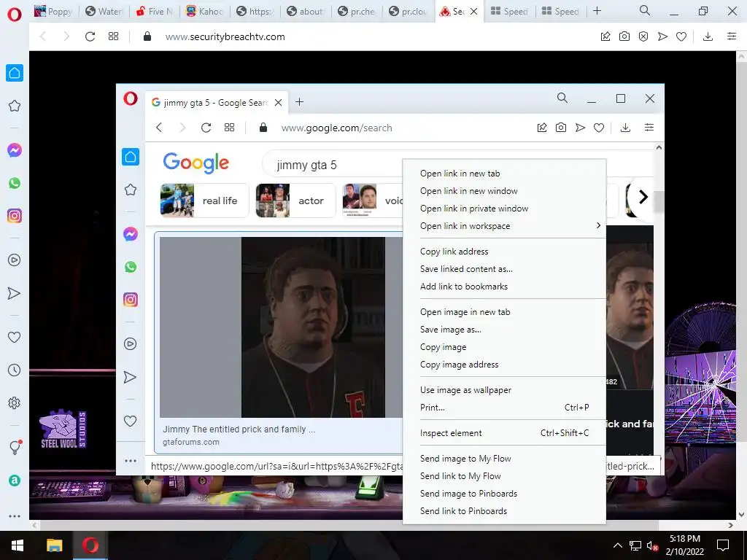Click the Google logo
The image size is (747, 560).
pos(196,163)
